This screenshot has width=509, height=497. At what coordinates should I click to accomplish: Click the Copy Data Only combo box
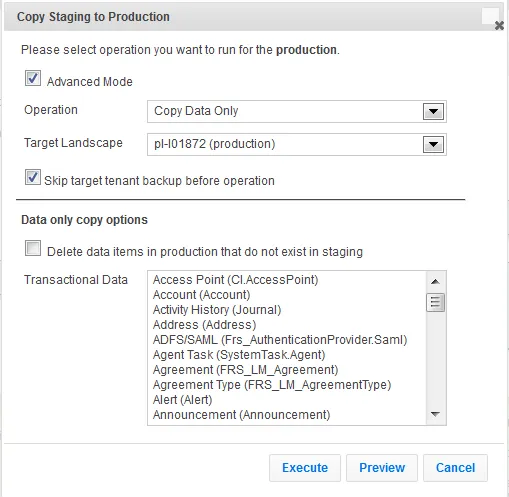297,111
